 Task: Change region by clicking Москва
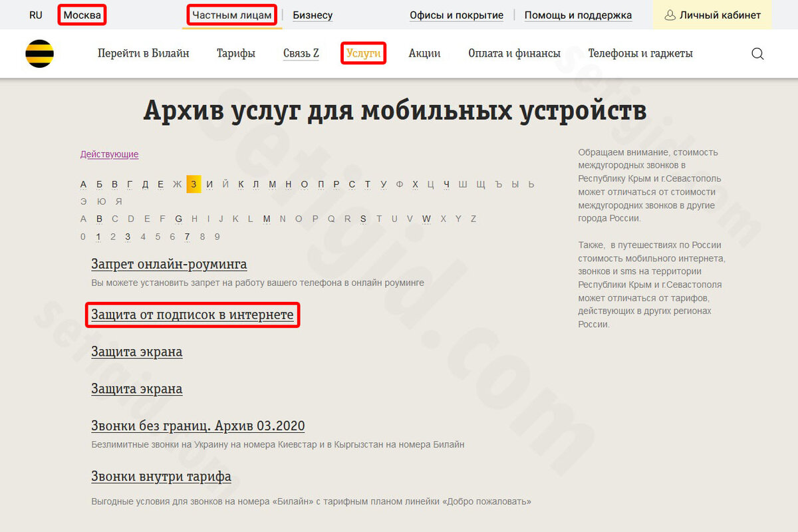pyautogui.click(x=82, y=15)
